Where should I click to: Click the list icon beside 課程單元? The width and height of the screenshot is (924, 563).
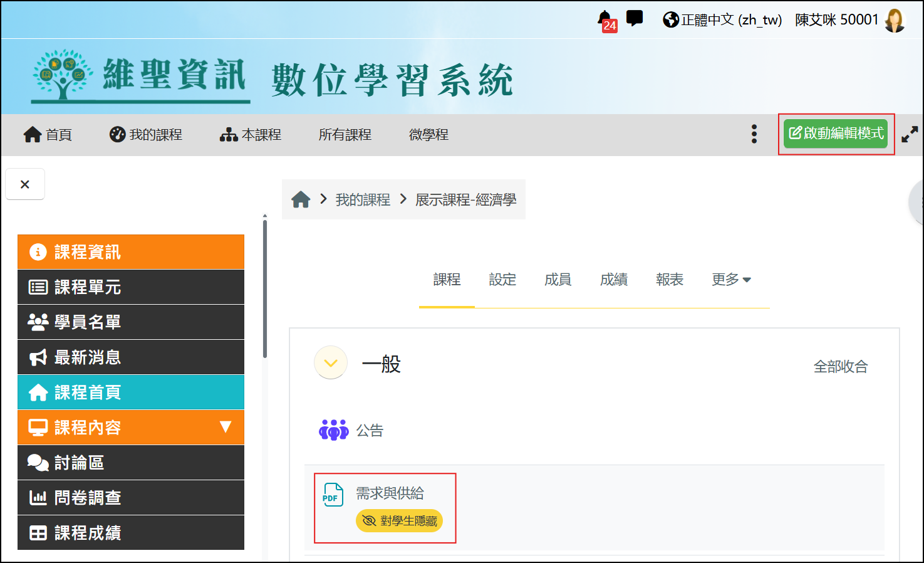click(x=38, y=287)
